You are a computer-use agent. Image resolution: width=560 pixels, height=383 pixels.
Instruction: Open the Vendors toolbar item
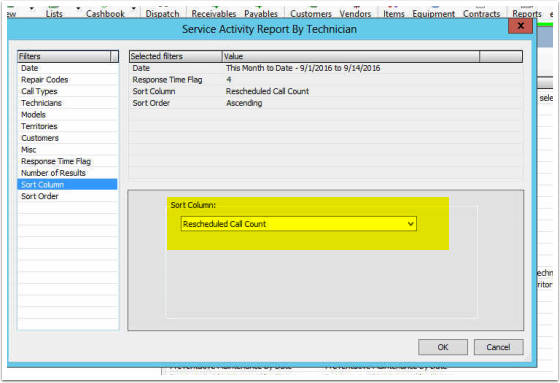[x=355, y=14]
